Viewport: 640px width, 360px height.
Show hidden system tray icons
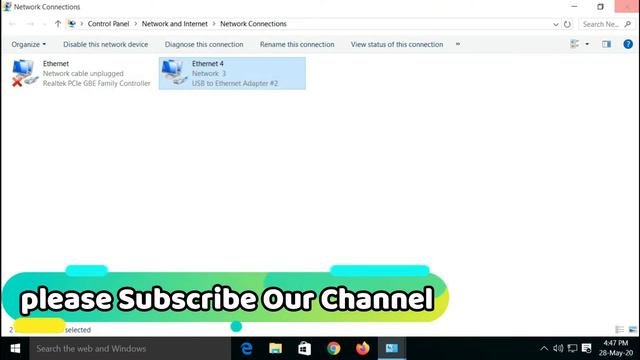[544, 349]
